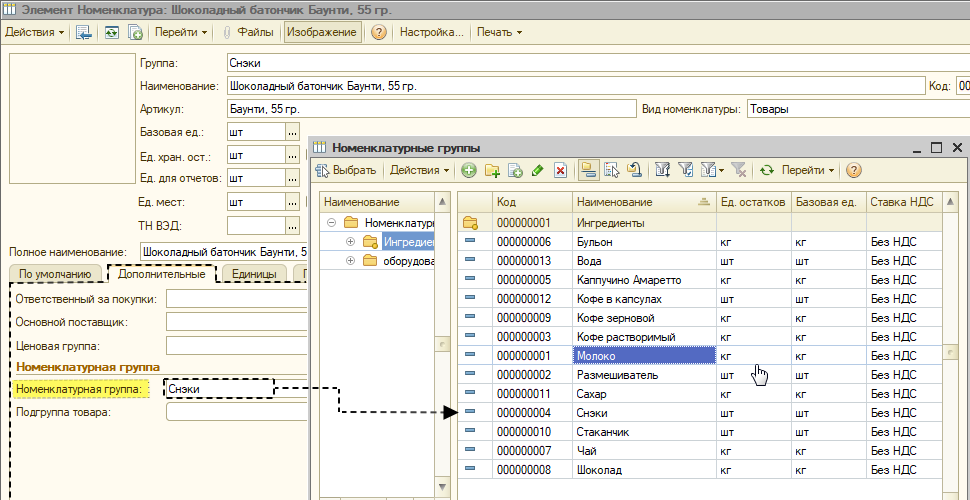Click the New group folder icon
The image size is (970, 500).
click(492, 170)
